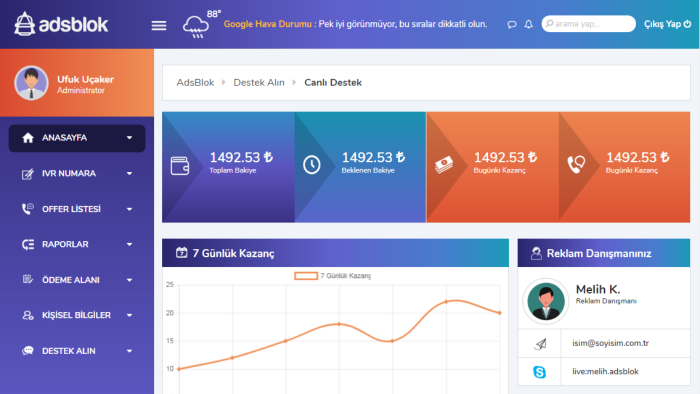Click the list icon beside RAPORLAR

pyautogui.click(x=28, y=245)
